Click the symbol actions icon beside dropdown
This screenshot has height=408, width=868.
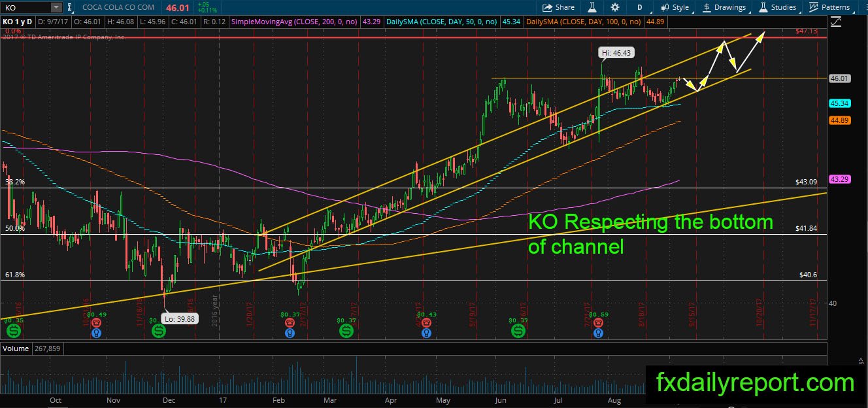tap(69, 7)
